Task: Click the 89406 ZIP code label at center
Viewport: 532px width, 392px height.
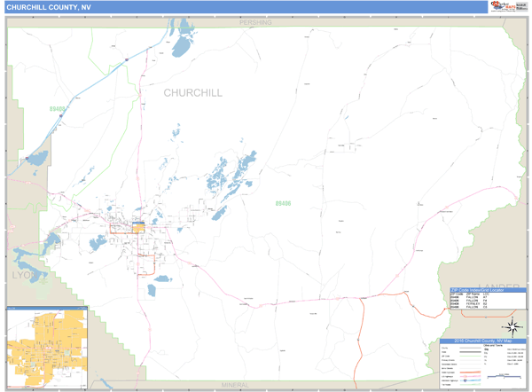Action: click(283, 203)
